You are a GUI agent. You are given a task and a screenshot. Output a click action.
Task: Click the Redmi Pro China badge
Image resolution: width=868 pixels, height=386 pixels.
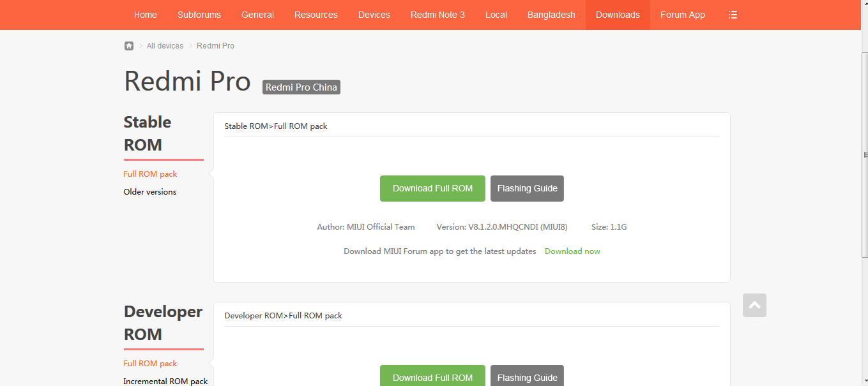point(301,87)
